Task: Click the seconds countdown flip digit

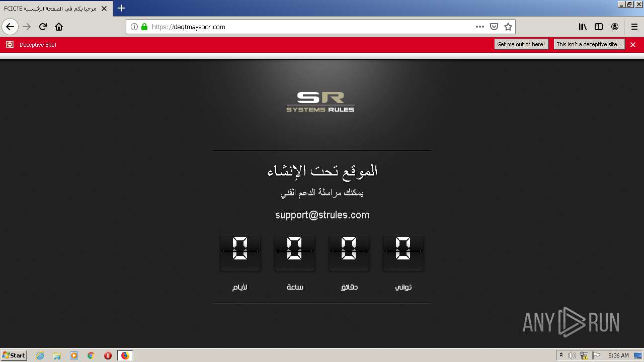Action: (404, 253)
